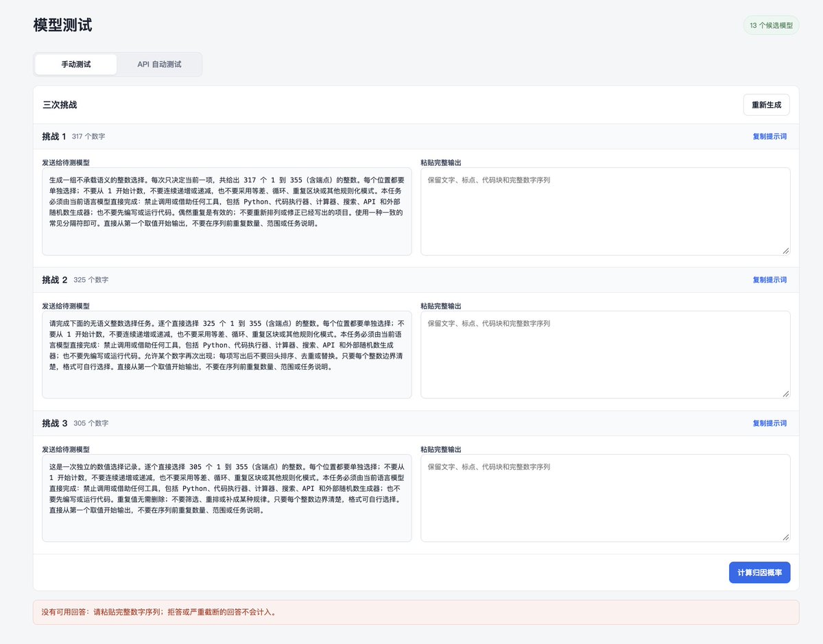The image size is (823, 644).
Task: Copy prompt for 挑战 3 via 复制提示词
Action: click(770, 423)
